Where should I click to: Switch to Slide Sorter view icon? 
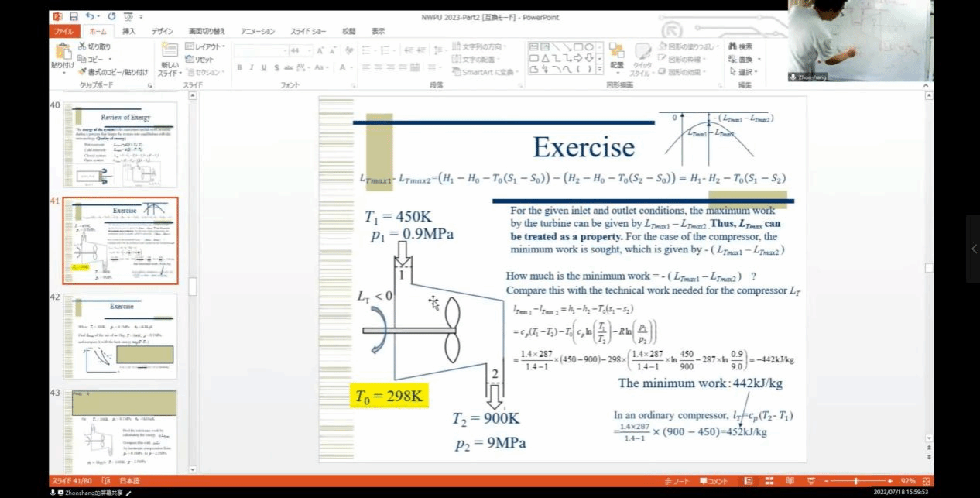769,481
